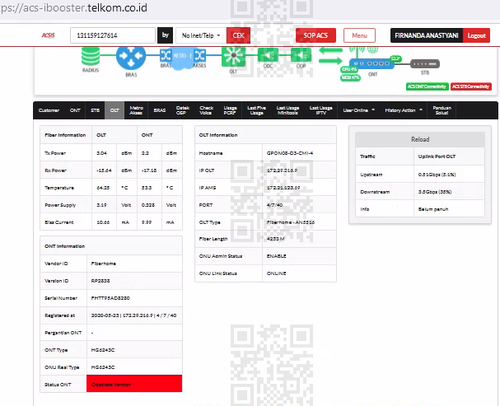Click the ODC node icon

tap(268, 55)
